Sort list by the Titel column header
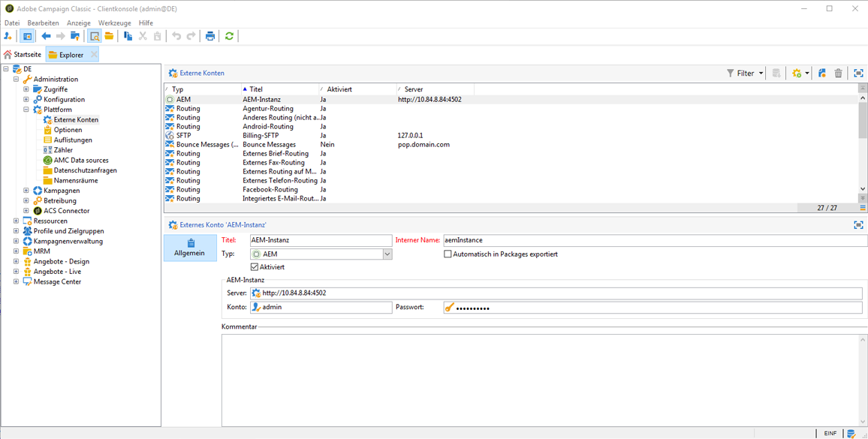The height and width of the screenshot is (439, 868). [x=279, y=89]
